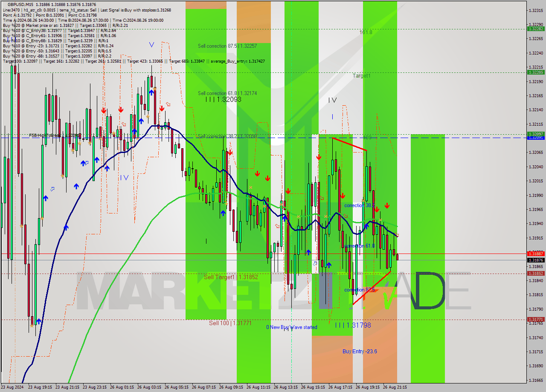This screenshot has width=546, height=392.
Task: Select the 'Sell Target1 | 1.31852' label
Action: [231, 277]
